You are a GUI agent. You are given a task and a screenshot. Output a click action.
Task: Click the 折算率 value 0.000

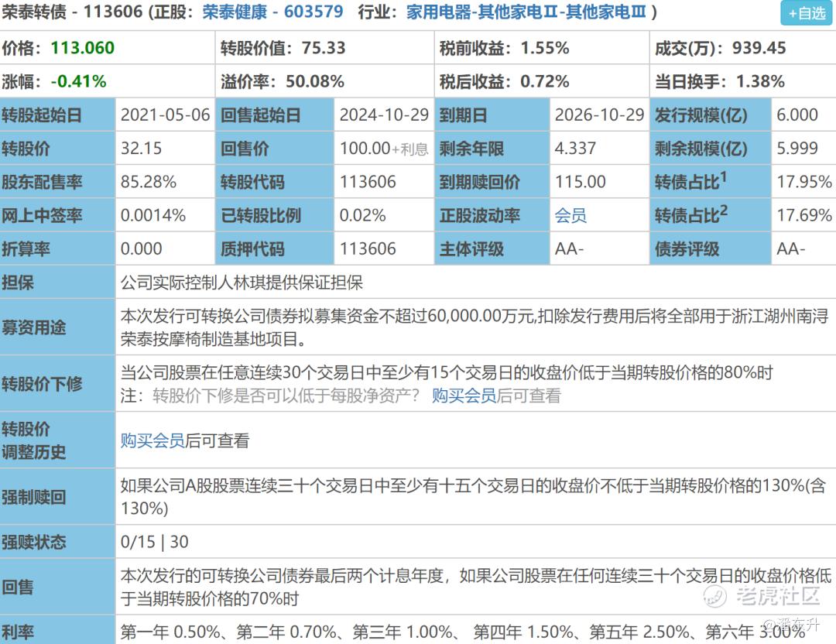coord(142,249)
